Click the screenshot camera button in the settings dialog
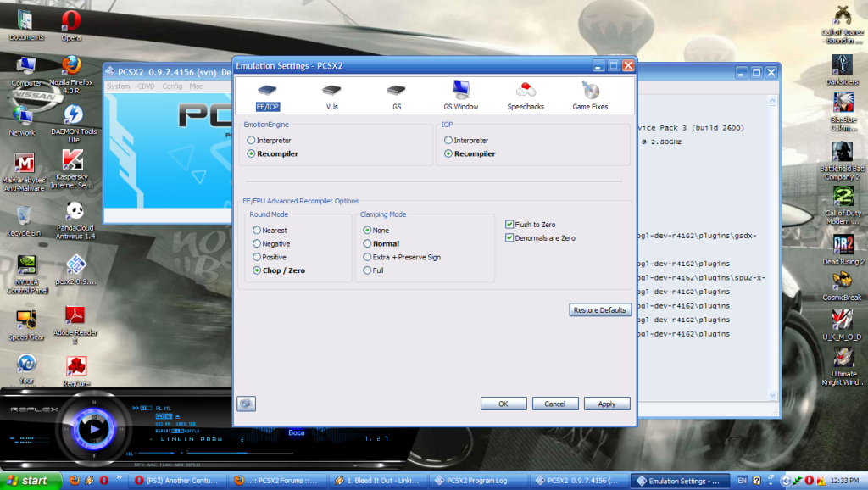 tap(247, 404)
